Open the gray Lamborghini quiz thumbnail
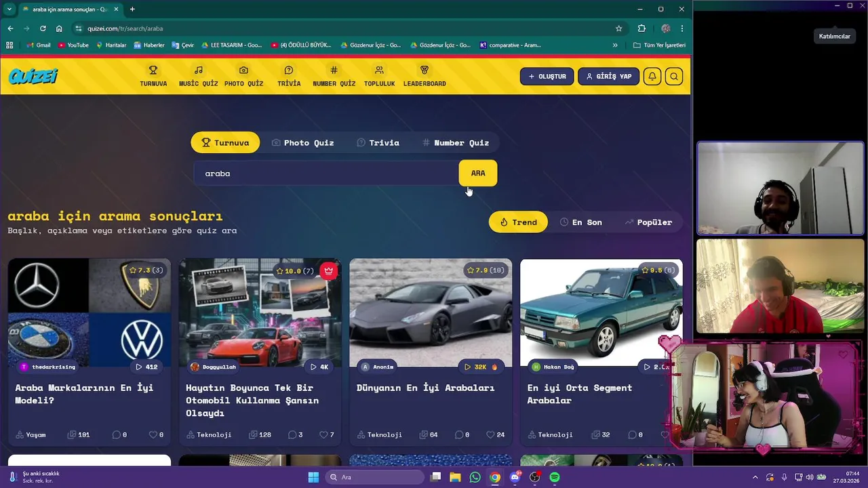This screenshot has height=488, width=868. coord(431,312)
